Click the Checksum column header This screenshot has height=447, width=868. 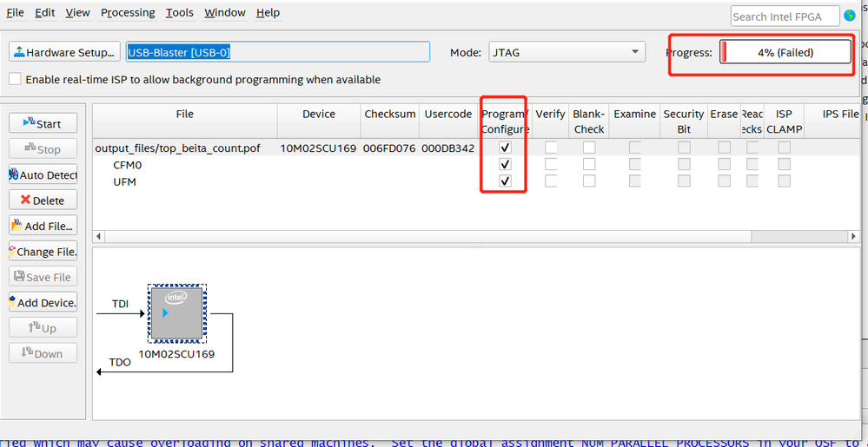pyautogui.click(x=390, y=121)
